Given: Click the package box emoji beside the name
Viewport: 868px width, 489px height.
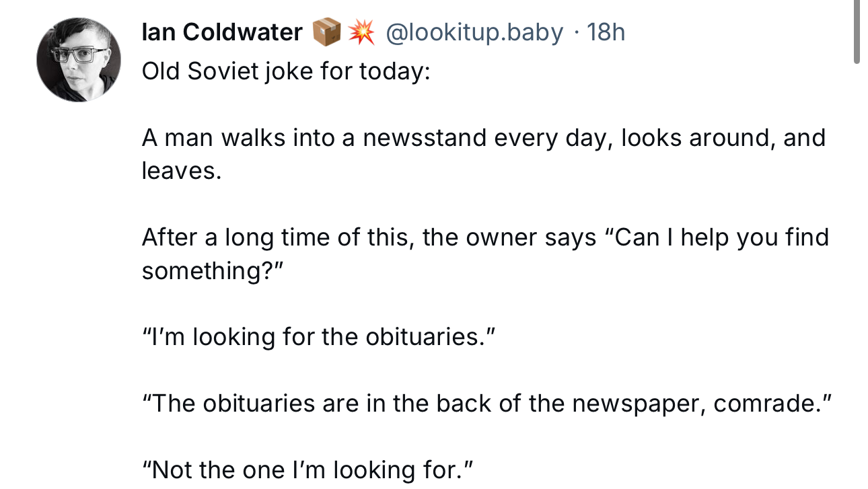Looking at the screenshot, I should click(x=327, y=32).
